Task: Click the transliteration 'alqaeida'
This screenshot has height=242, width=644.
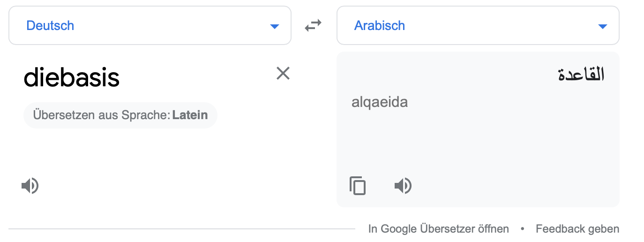Action: (x=380, y=102)
